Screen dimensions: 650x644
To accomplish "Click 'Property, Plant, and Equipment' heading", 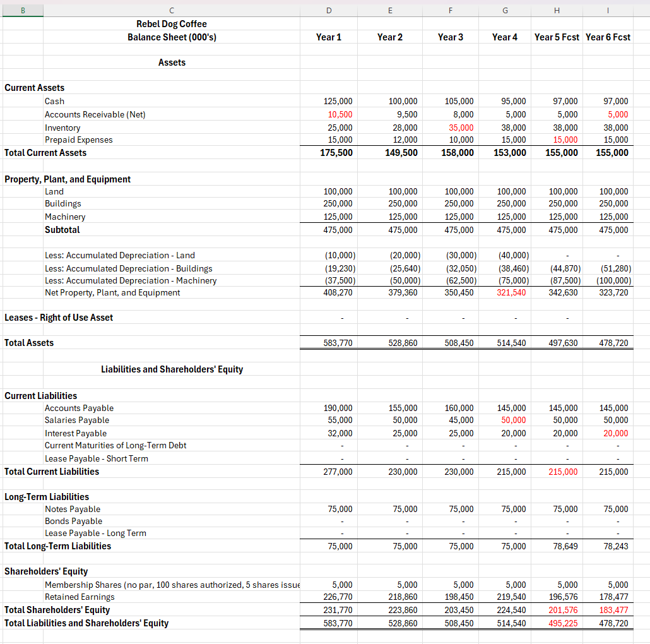I will 68,179.
